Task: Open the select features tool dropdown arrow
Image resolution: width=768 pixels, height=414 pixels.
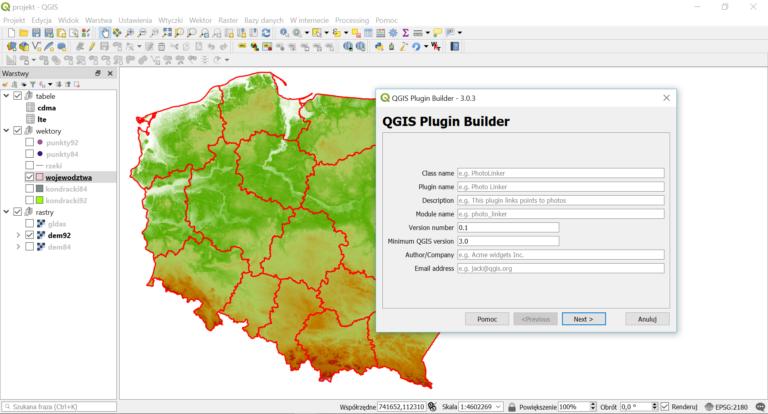Action: click(326, 33)
